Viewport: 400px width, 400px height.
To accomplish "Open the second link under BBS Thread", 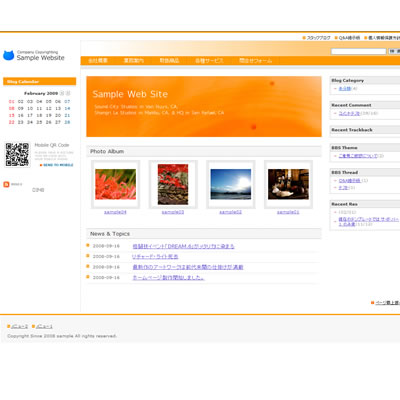I will [343, 188].
